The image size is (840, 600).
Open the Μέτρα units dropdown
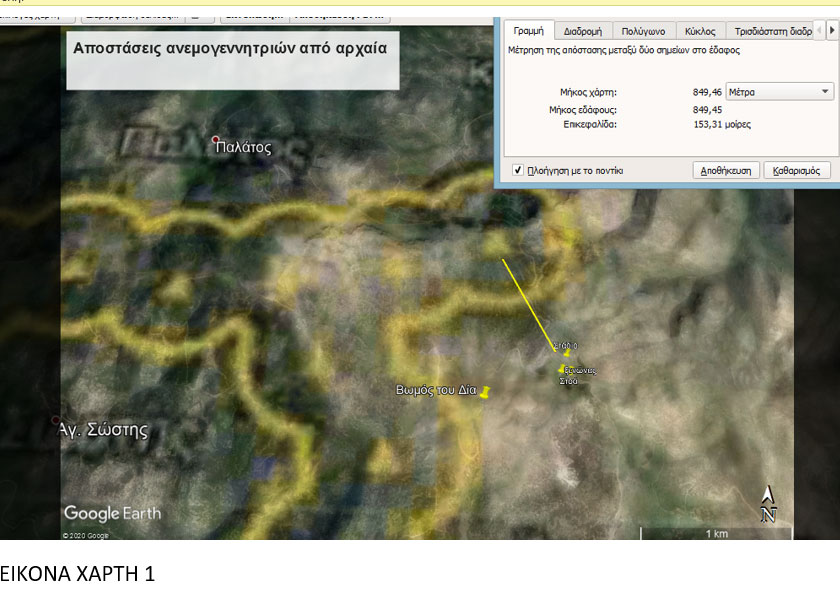pyautogui.click(x=779, y=91)
